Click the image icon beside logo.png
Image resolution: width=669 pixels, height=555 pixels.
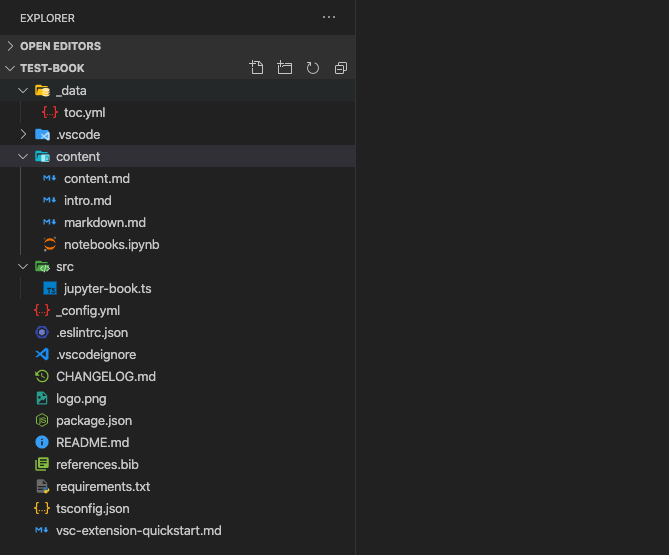click(x=42, y=398)
